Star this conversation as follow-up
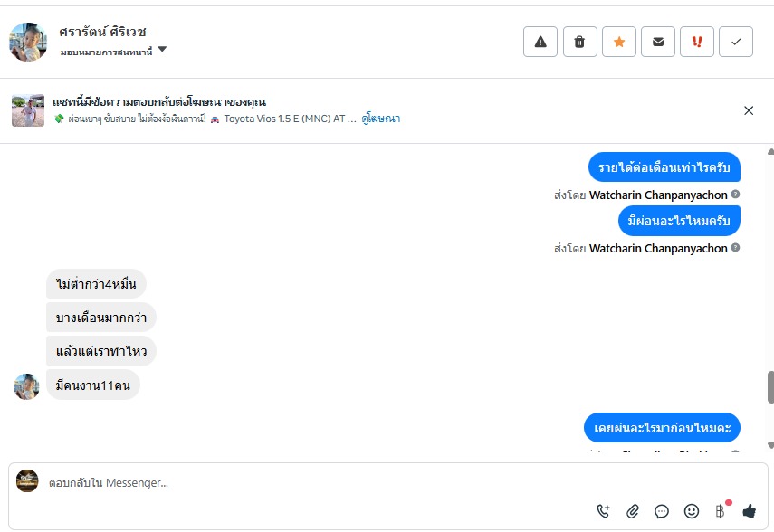This screenshot has width=774, height=532. 619,42
